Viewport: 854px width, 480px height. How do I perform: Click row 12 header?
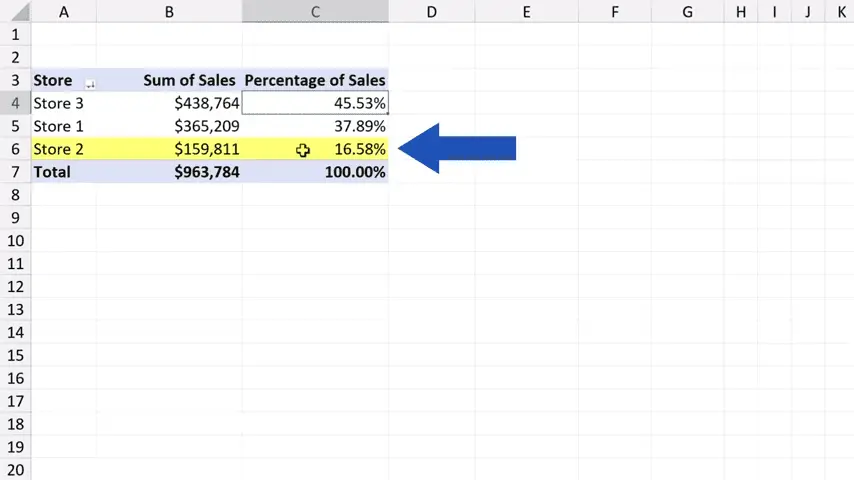click(15, 287)
